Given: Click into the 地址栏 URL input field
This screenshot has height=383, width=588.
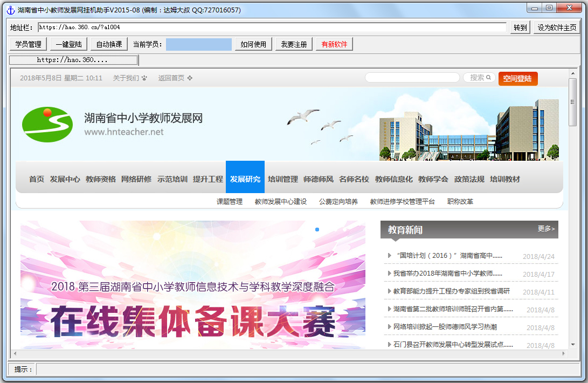Looking at the screenshot, I should click(272, 27).
